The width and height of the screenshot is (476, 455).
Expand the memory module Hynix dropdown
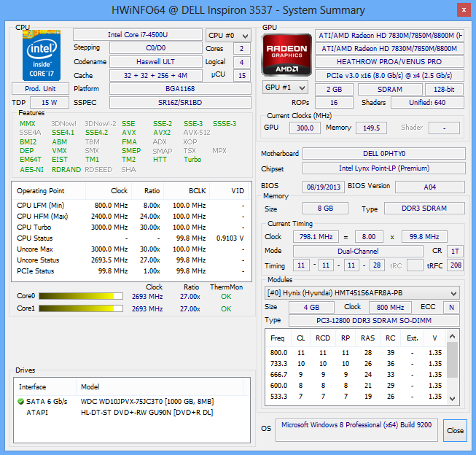(362, 293)
